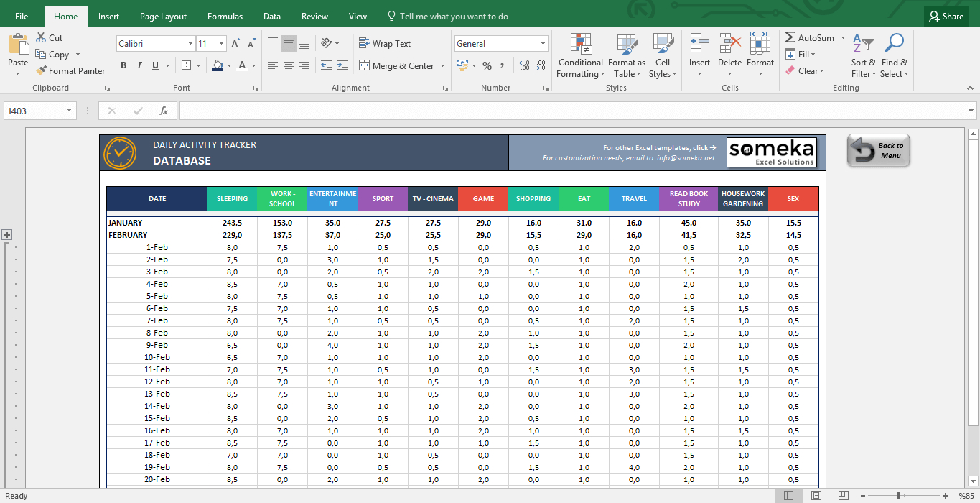This screenshot has height=503, width=980.
Task: Toggle Bold formatting
Action: [123, 65]
